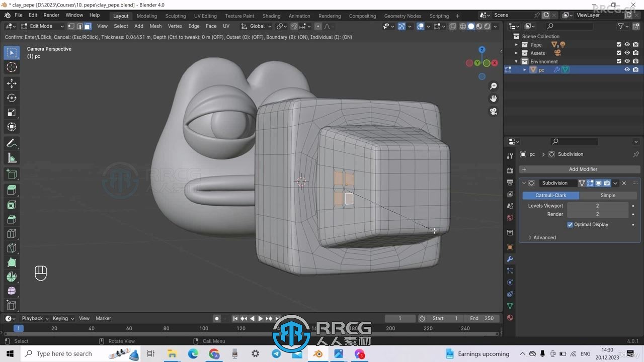Select the Add Cube tool
The width and height of the screenshot is (644, 362).
pos(12,174)
